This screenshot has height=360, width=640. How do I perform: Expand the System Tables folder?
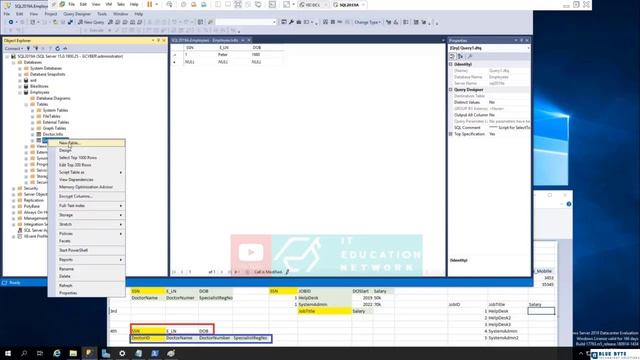tap(33, 111)
